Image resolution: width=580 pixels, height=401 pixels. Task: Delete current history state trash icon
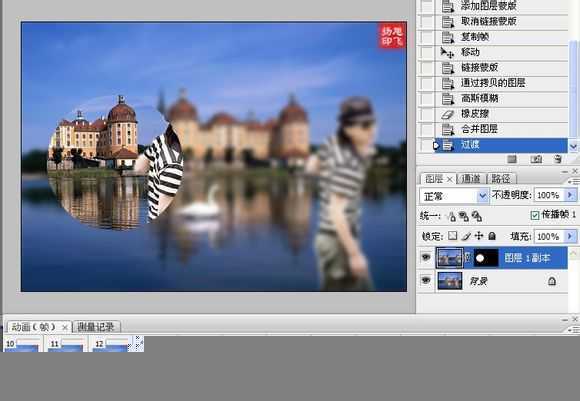(558, 159)
